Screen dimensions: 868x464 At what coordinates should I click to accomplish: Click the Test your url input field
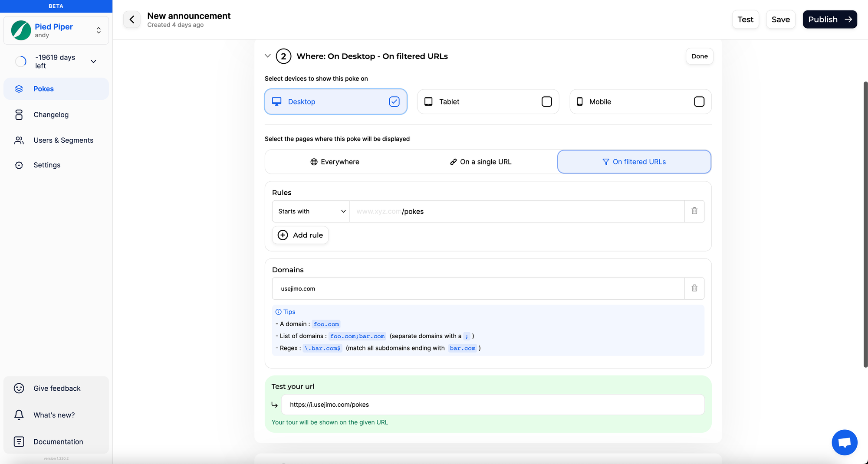coord(493,405)
